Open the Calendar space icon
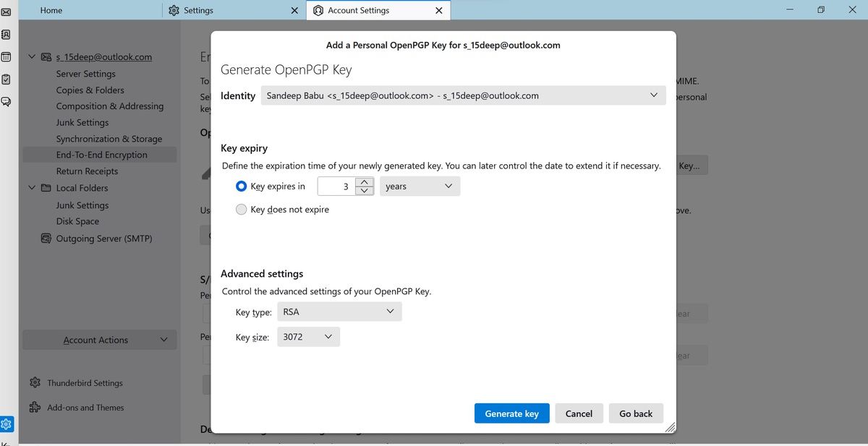This screenshot has width=868, height=446. click(x=6, y=56)
